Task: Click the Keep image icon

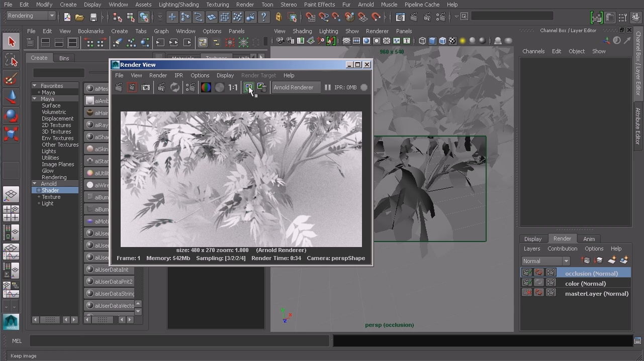Action: click(x=248, y=87)
